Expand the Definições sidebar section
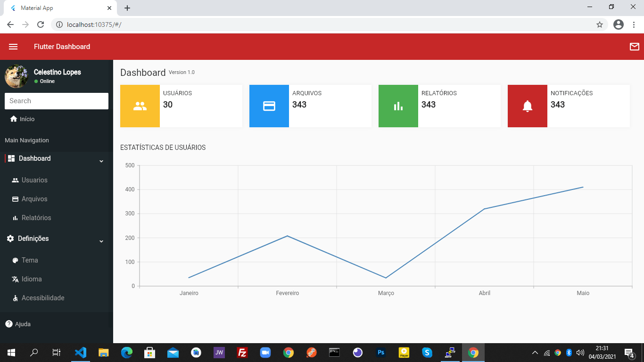This screenshot has width=644, height=362. tap(100, 241)
